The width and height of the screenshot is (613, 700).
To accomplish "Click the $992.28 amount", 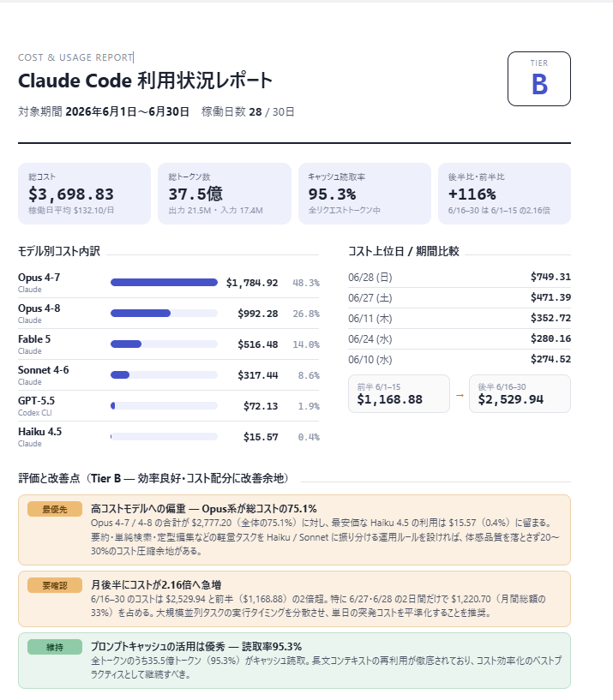I will [258, 314].
